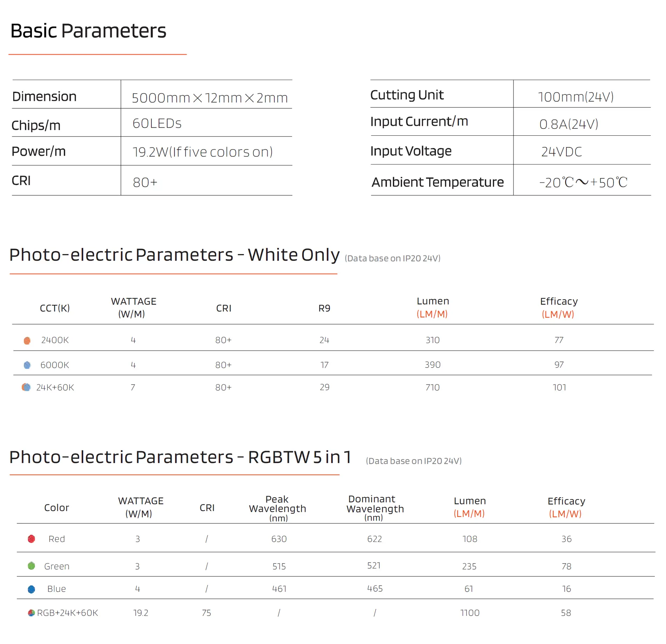Click the orange 2400K color dot
666x644 pixels.
click(x=27, y=340)
